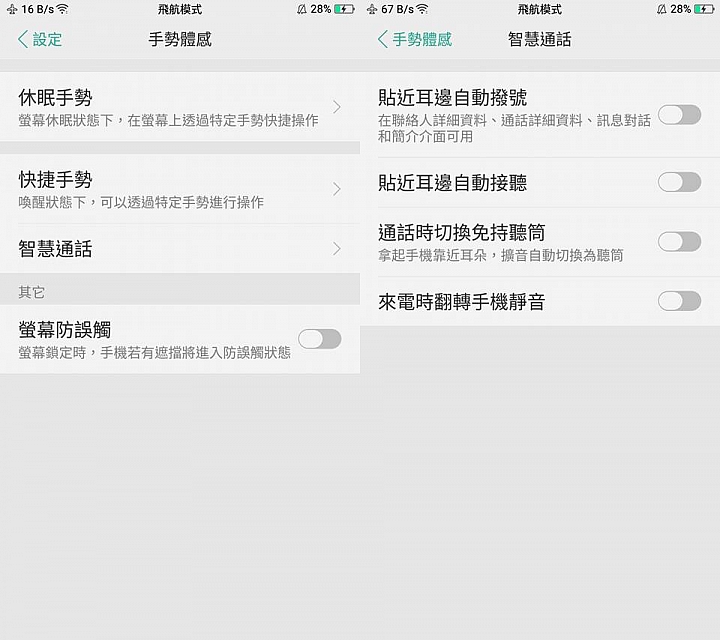Image resolution: width=720 pixels, height=640 pixels.
Task: Tap description 螢幕鎖定時，手機若有遮擋將進入防誤觸狀態
Action: tap(154, 353)
